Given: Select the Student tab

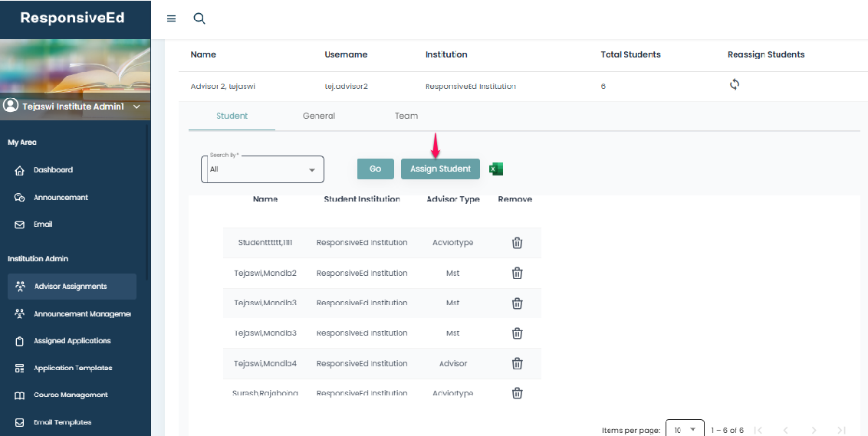Looking at the screenshot, I should pyautogui.click(x=232, y=116).
